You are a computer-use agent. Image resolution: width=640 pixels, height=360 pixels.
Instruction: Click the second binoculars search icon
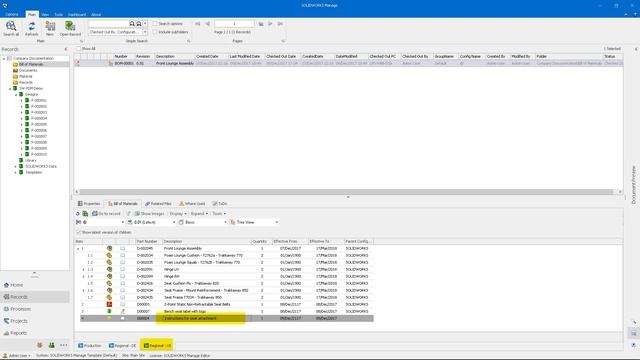click(139, 24)
